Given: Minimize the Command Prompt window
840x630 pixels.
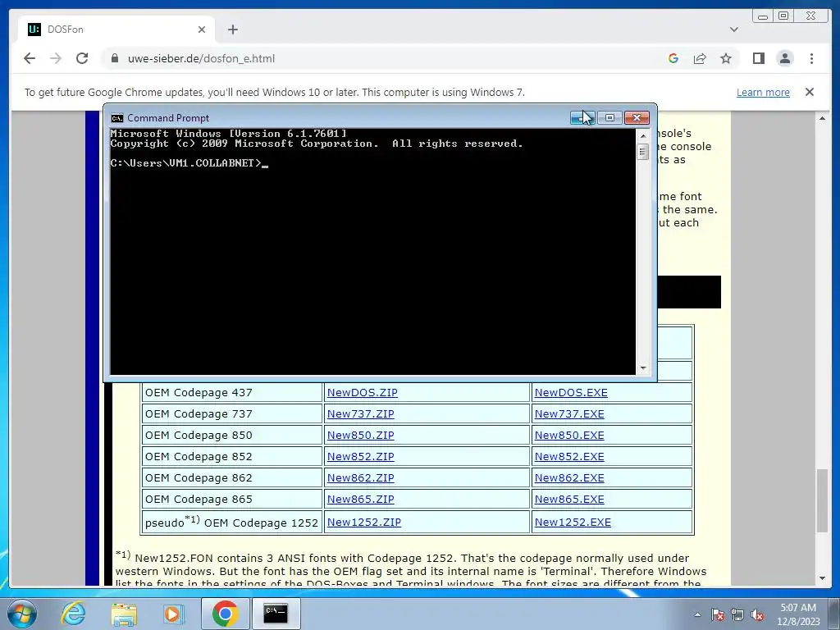Looking at the screenshot, I should (x=582, y=118).
